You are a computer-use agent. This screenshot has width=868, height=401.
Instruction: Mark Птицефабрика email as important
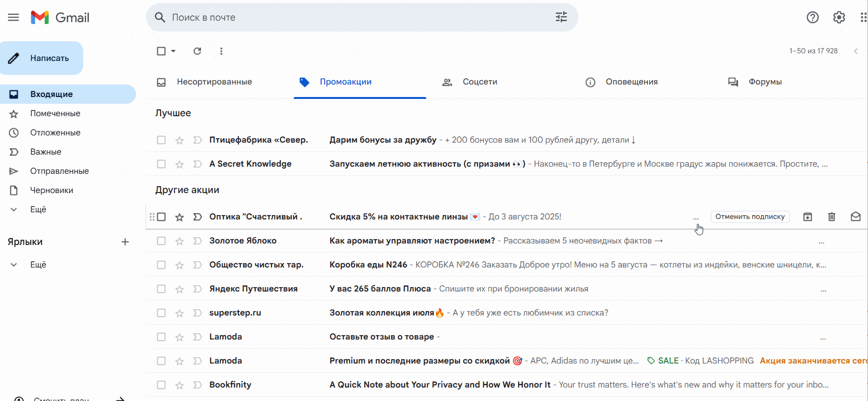pyautogui.click(x=197, y=140)
